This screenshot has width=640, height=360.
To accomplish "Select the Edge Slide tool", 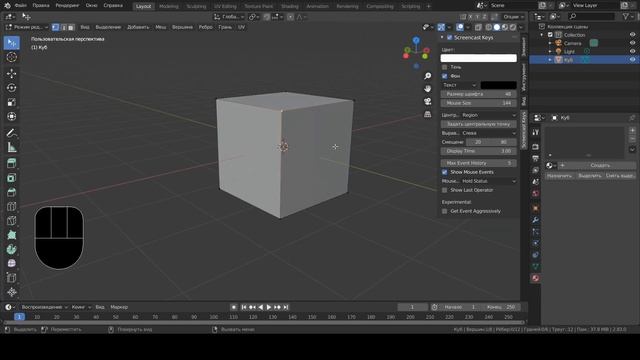I will point(11,278).
